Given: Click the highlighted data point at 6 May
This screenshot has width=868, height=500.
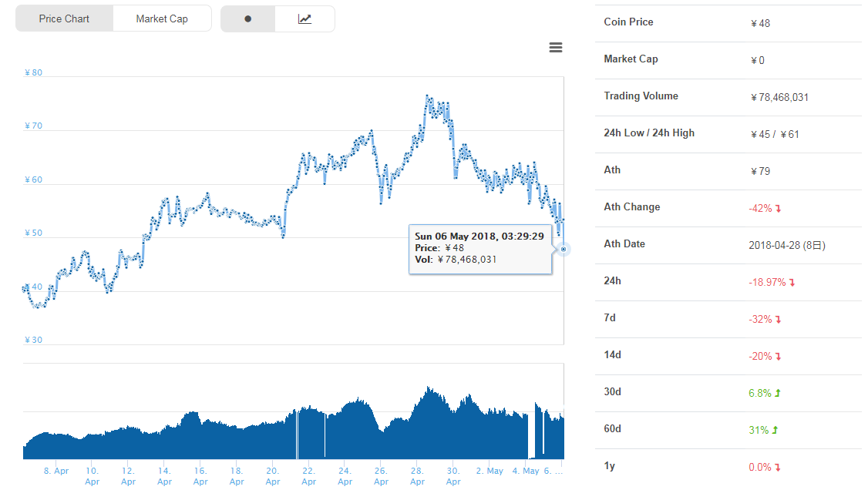Looking at the screenshot, I should 564,249.
